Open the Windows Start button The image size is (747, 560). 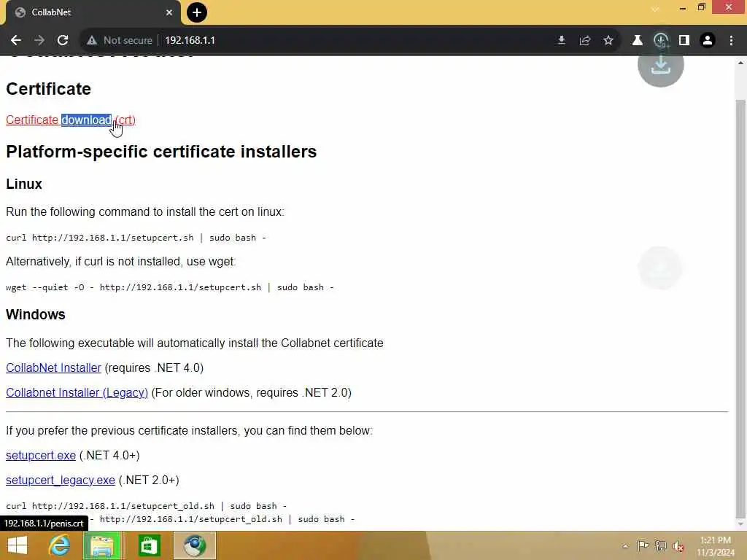click(18, 545)
